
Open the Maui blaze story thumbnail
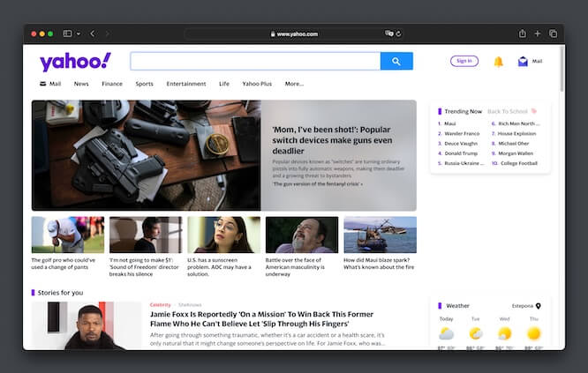tap(380, 235)
